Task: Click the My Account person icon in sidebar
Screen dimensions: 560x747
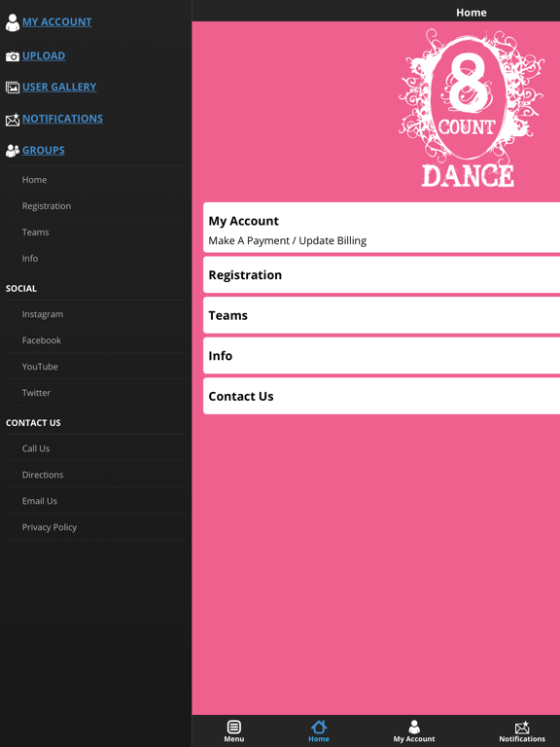Action: [x=13, y=22]
